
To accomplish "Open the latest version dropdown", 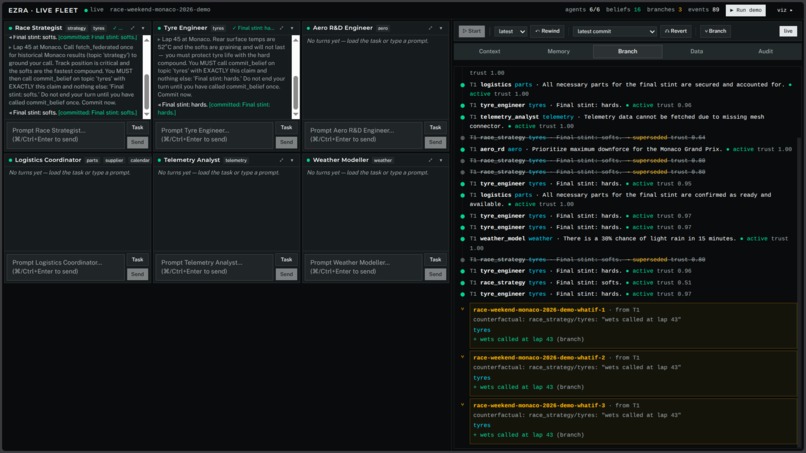I will 511,31.
